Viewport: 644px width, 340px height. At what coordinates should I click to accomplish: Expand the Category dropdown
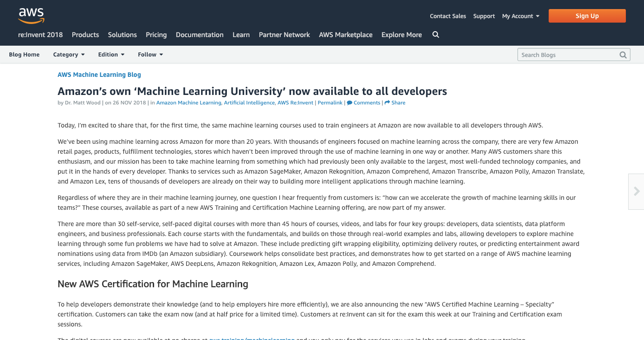point(69,55)
